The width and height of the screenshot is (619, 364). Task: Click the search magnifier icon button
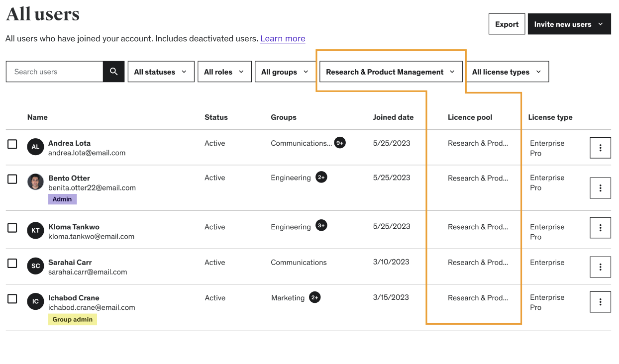pyautogui.click(x=113, y=72)
